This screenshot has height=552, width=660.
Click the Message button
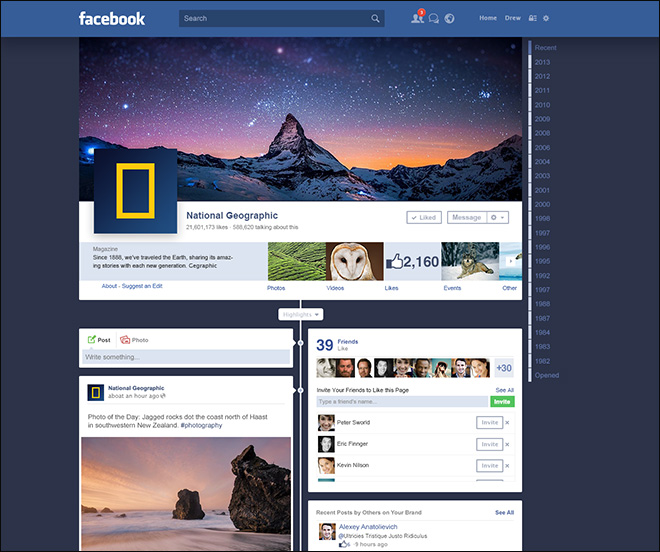pos(465,217)
